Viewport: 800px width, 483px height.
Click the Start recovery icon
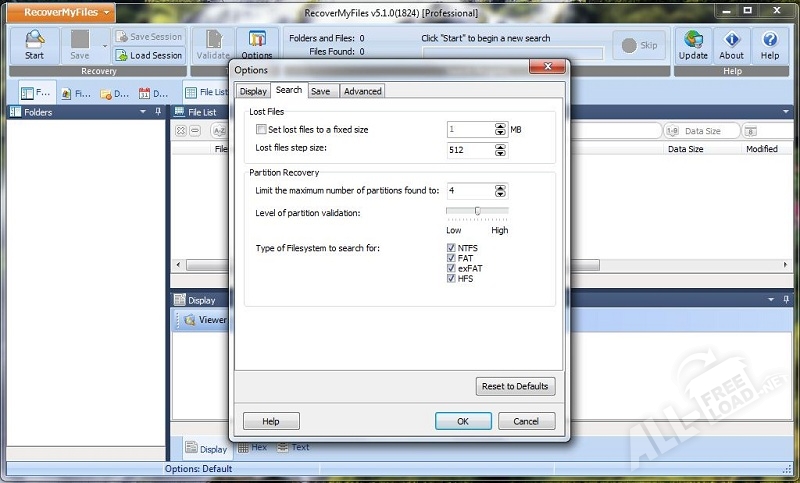[34, 40]
